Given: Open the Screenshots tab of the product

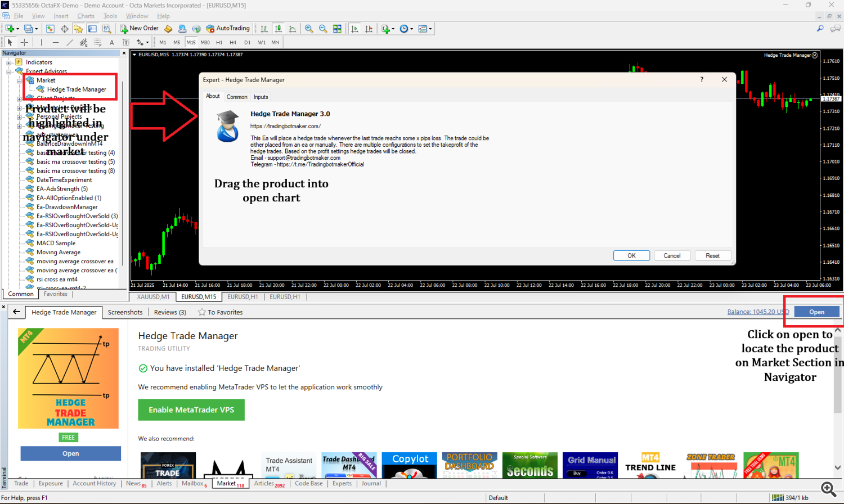Looking at the screenshot, I should click(125, 312).
